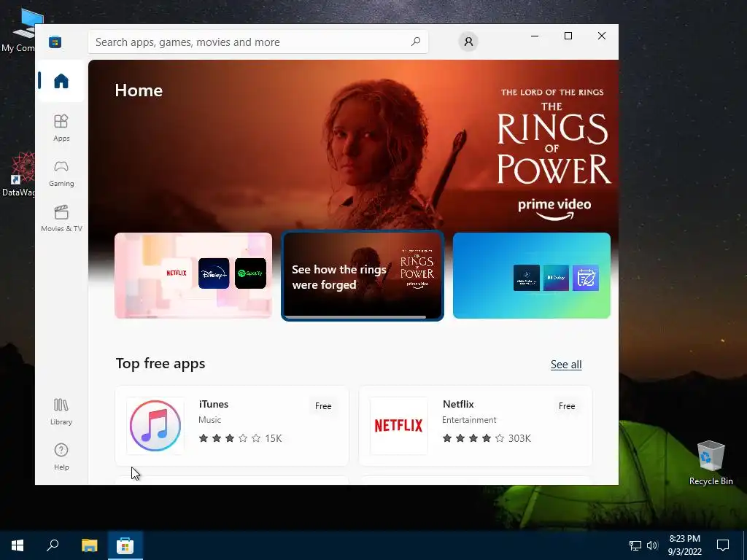Click the prime video logo on banner
Screen dimensions: 747x560
coord(554,209)
